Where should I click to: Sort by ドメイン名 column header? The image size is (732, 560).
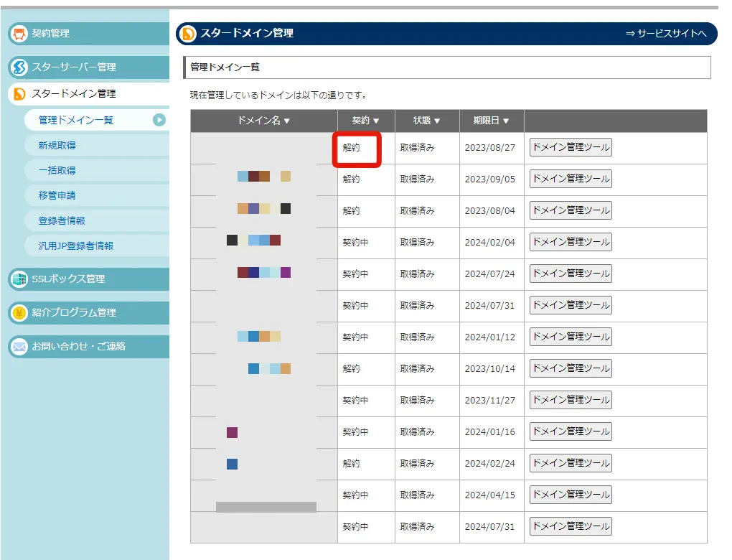coord(263,121)
